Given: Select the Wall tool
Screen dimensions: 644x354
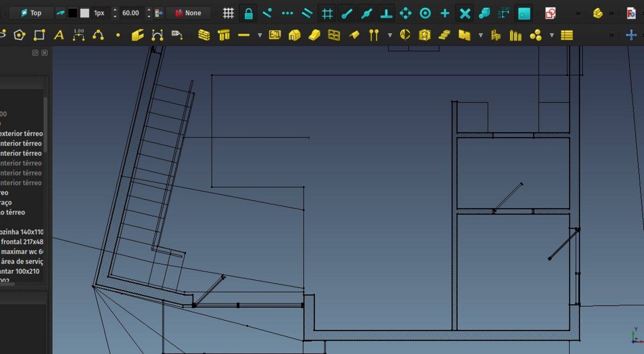Looking at the screenshot, I should (x=204, y=35).
